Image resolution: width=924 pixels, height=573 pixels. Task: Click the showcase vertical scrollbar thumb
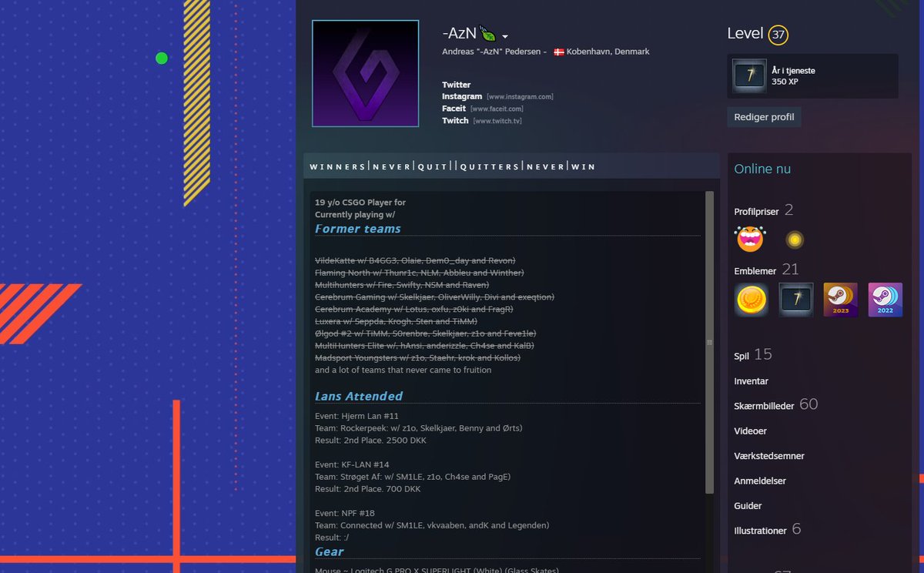(x=709, y=342)
